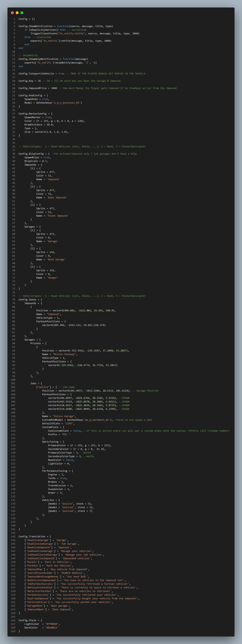Click the Config.ShowNotification function line
Viewport: 242px width, 644px height.
[x=65, y=26]
